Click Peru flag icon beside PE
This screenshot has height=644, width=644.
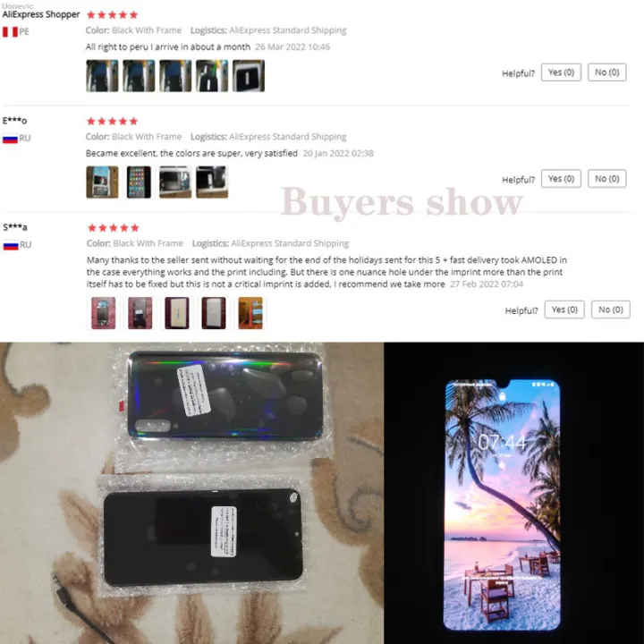[10, 31]
